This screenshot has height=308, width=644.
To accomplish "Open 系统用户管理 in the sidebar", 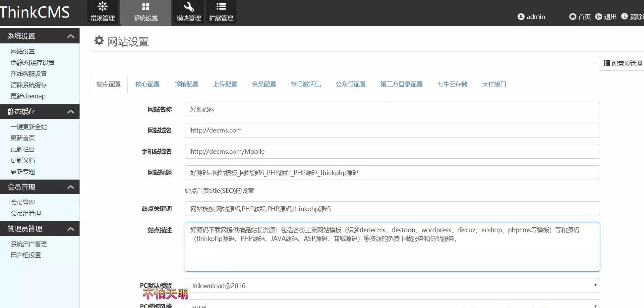I will [29, 244].
